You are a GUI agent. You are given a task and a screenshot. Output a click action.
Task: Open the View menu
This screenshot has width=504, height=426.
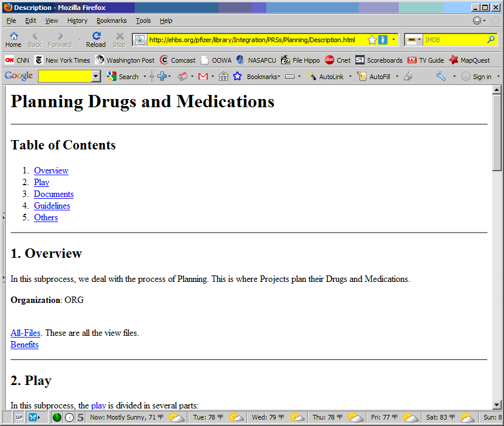(x=52, y=21)
